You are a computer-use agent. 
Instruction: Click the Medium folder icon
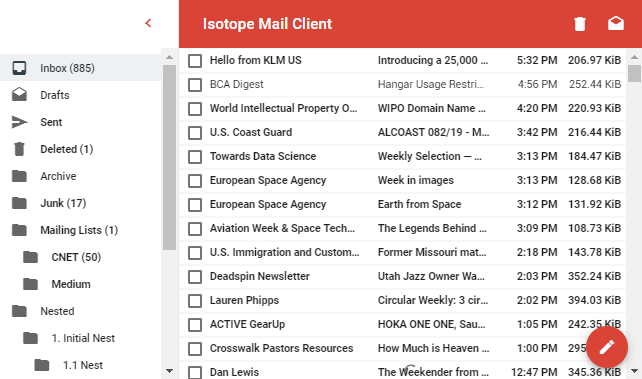pos(30,284)
